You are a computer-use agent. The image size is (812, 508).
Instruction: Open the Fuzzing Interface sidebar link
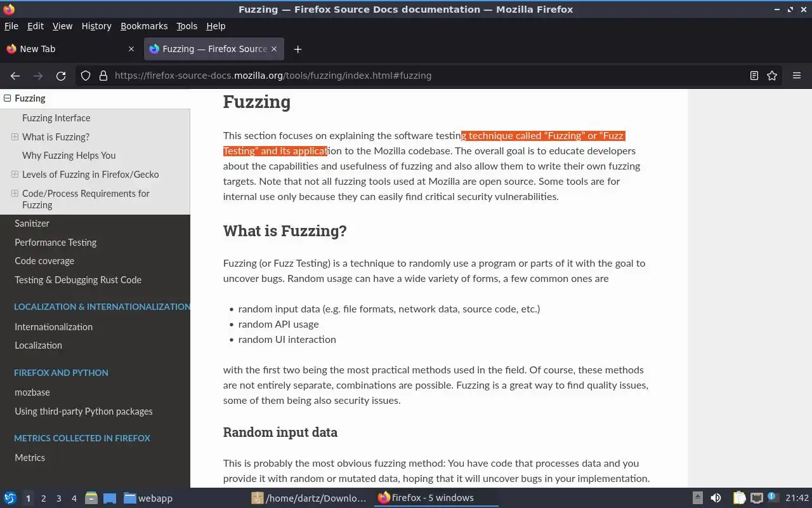(56, 118)
